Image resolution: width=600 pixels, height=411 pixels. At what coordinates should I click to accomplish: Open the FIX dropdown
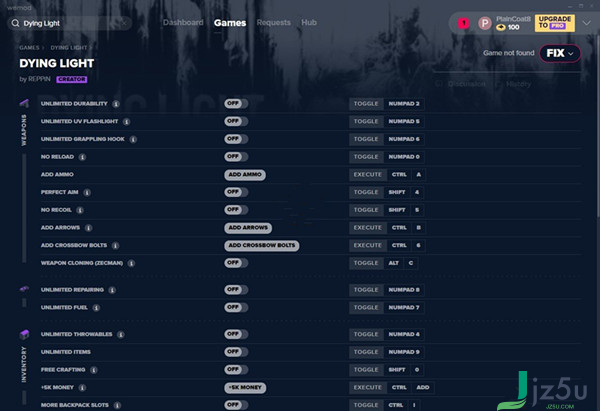pos(560,53)
